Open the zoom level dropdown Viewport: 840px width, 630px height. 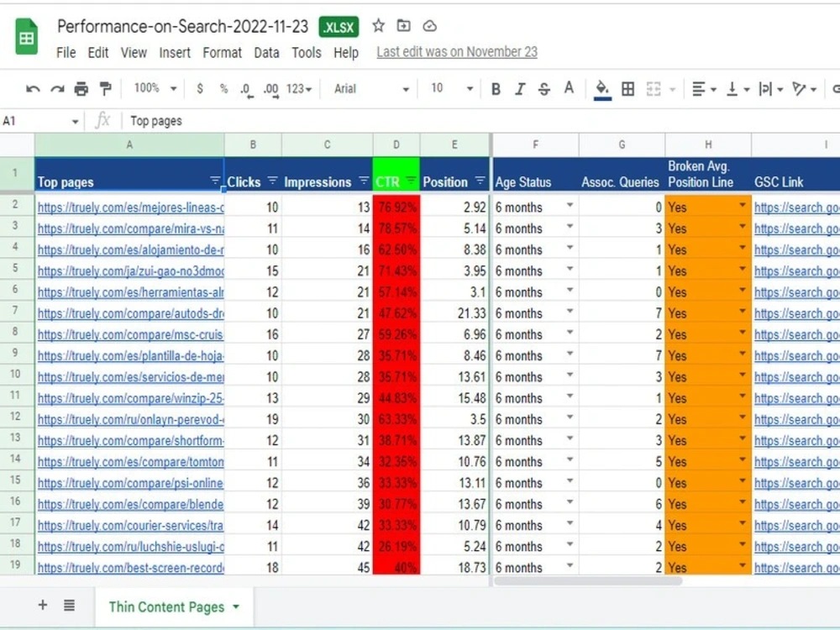155,88
